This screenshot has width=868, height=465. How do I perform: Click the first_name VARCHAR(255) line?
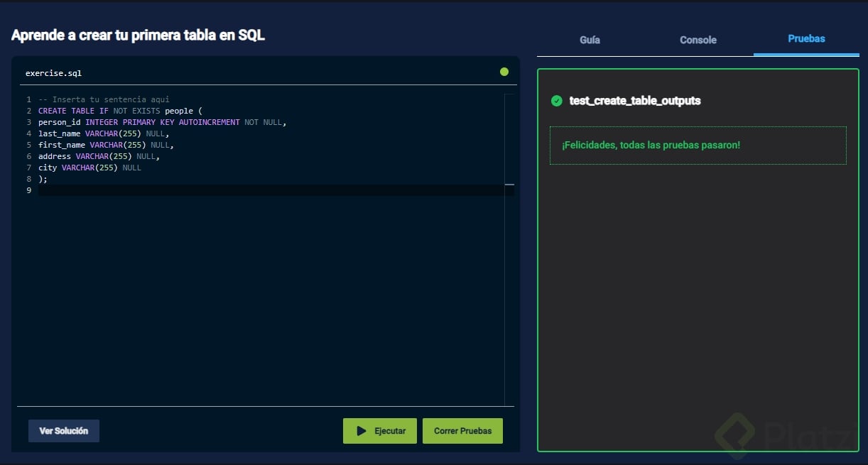pyautogui.click(x=106, y=145)
